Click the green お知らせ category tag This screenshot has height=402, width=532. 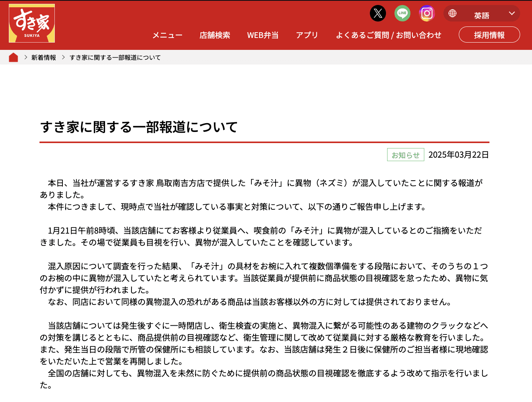tap(406, 155)
